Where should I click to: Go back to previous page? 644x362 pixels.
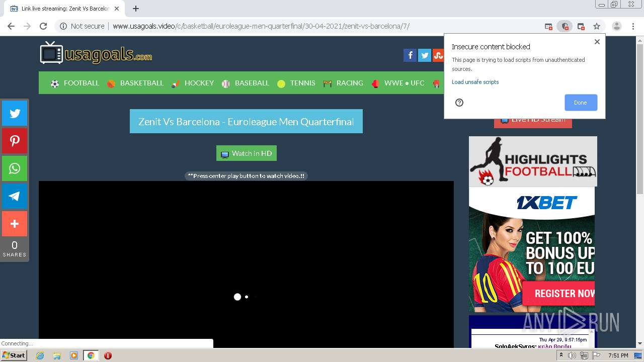[11, 26]
